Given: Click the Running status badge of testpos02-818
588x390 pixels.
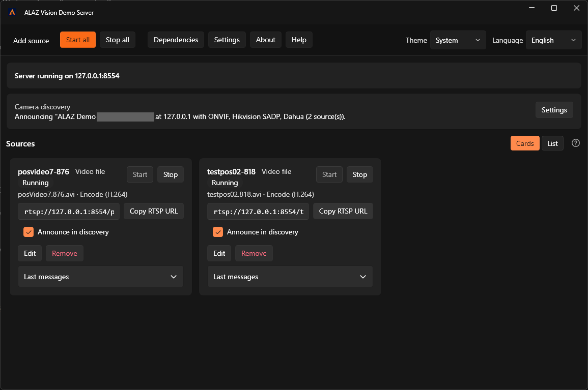Looking at the screenshot, I should click(x=225, y=183).
